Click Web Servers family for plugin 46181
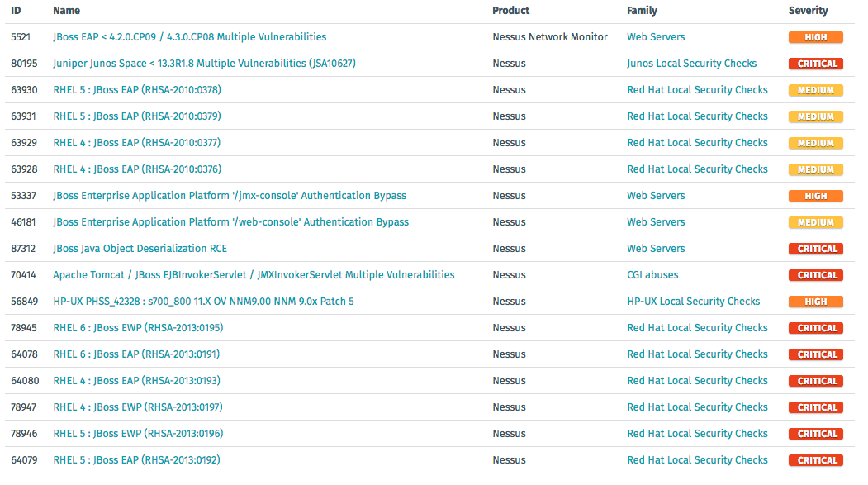Image resolution: width=868 pixels, height=485 pixels. 656,222
